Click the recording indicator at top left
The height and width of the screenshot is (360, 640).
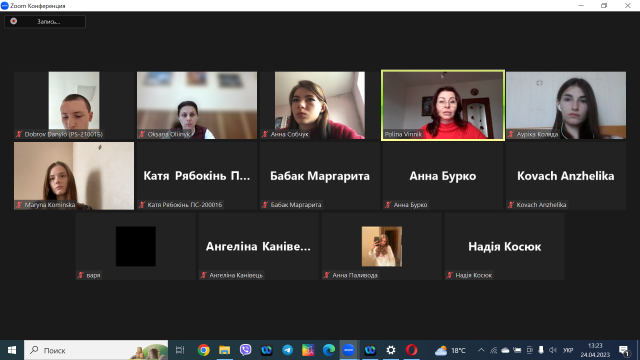tap(44, 22)
